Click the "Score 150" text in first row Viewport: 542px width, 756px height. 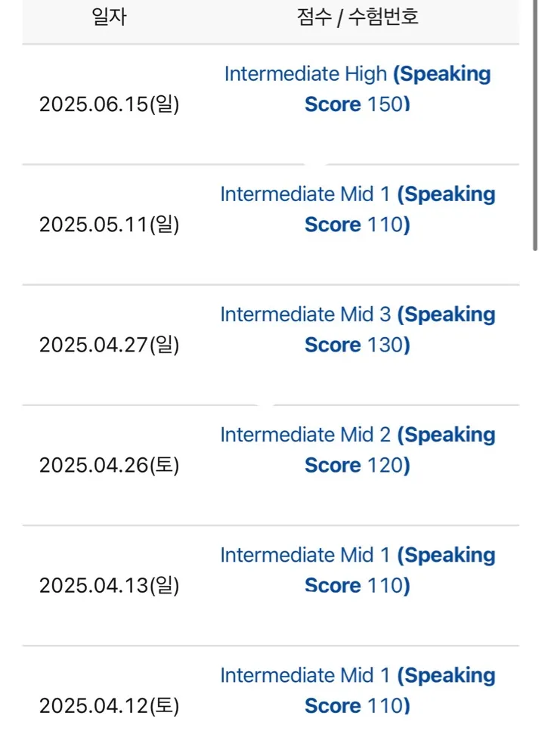click(357, 104)
